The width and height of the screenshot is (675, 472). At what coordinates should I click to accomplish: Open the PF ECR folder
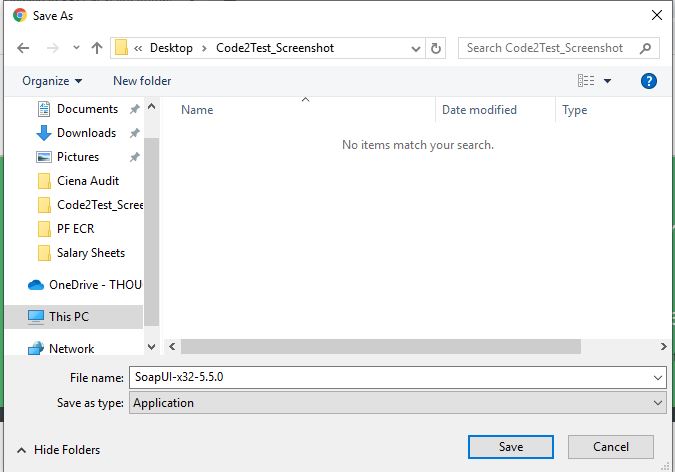[75, 229]
